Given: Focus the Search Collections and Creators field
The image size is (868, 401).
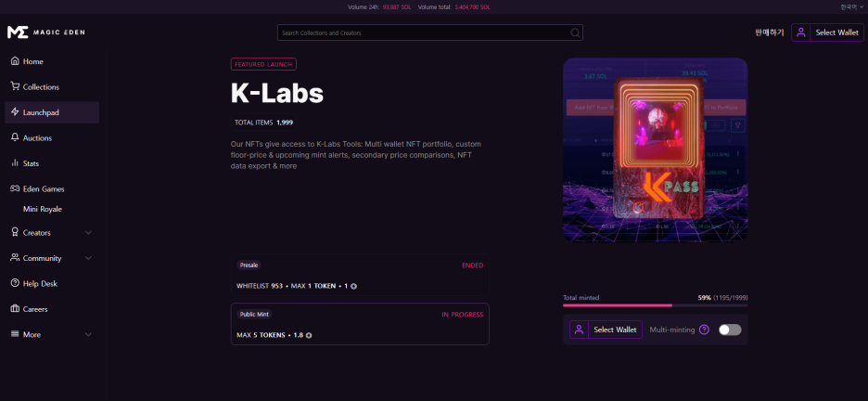Looking at the screenshot, I should pos(430,32).
